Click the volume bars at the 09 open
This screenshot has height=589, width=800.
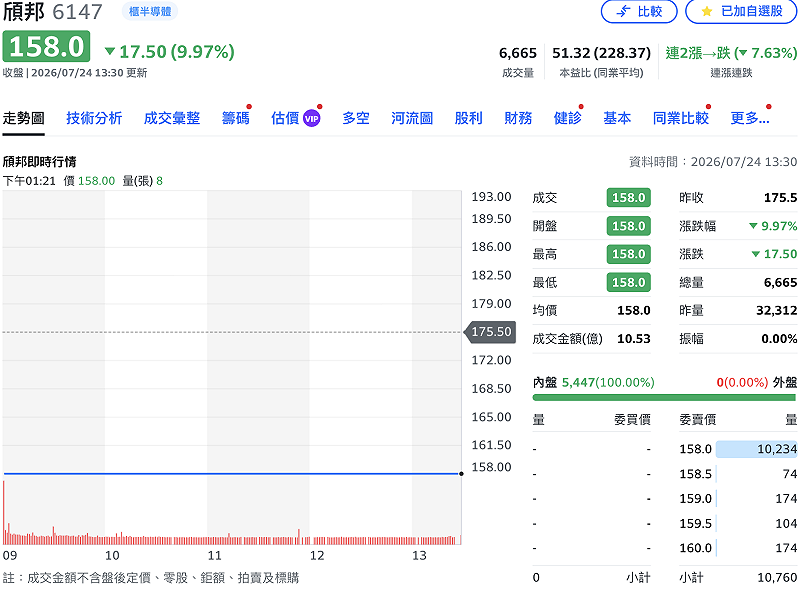point(6,513)
